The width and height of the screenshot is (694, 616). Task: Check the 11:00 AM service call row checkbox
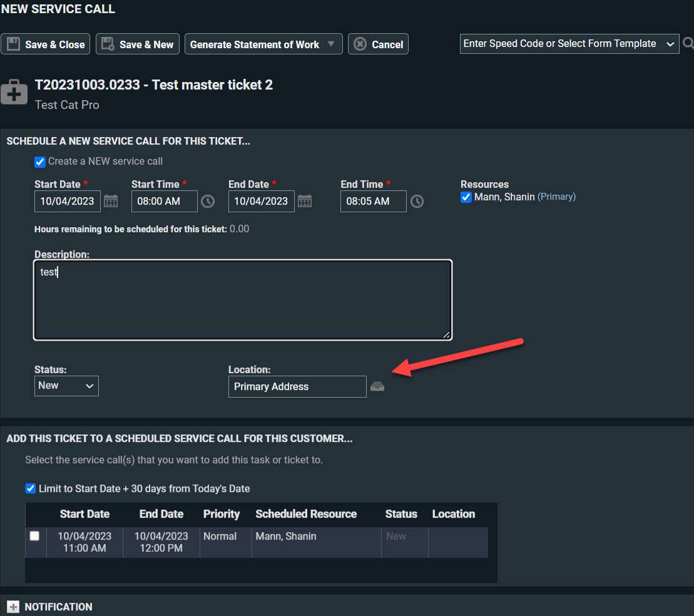pyautogui.click(x=34, y=536)
